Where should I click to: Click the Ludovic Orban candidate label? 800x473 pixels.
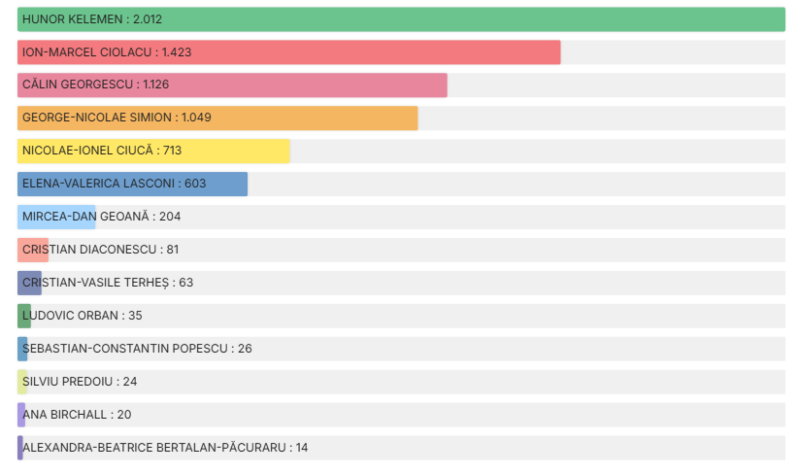pos(82,316)
